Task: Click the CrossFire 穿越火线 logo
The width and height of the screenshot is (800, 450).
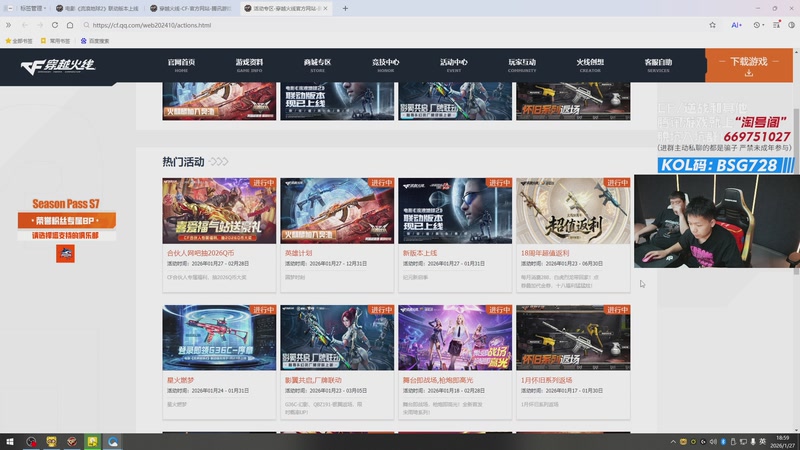Action: 58,65
